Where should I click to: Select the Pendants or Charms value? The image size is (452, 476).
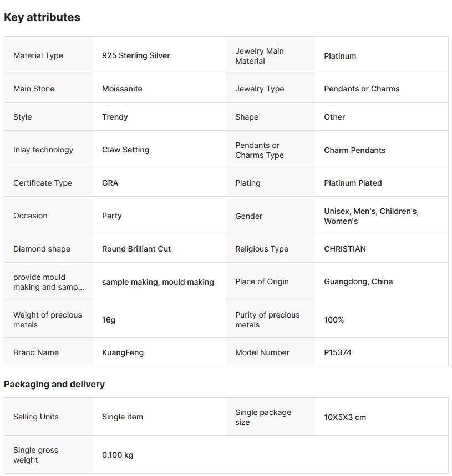362,89
